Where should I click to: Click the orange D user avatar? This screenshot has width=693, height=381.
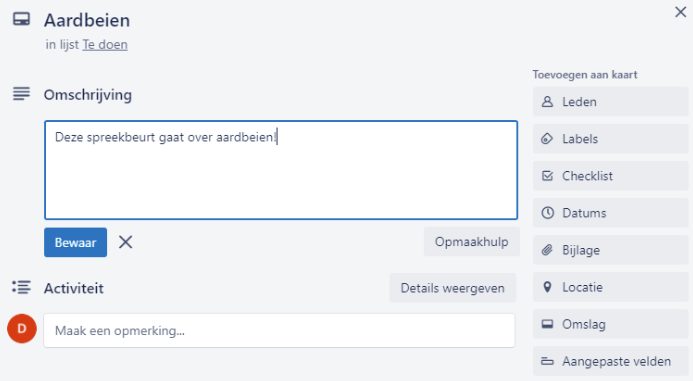[x=22, y=328]
